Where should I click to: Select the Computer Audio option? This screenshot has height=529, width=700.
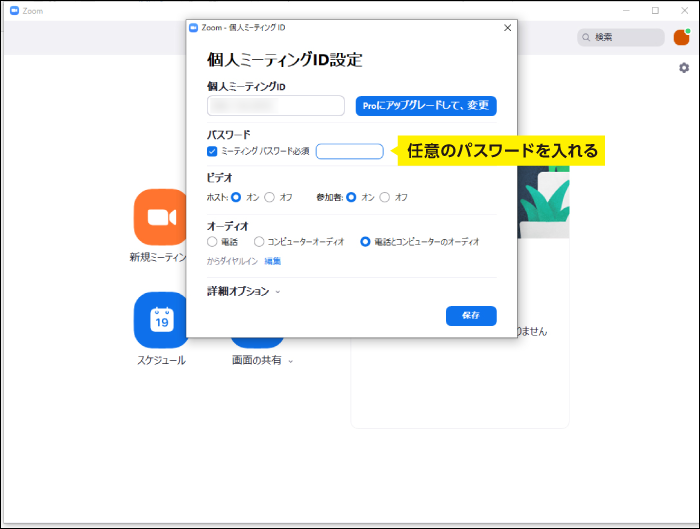click(x=259, y=242)
